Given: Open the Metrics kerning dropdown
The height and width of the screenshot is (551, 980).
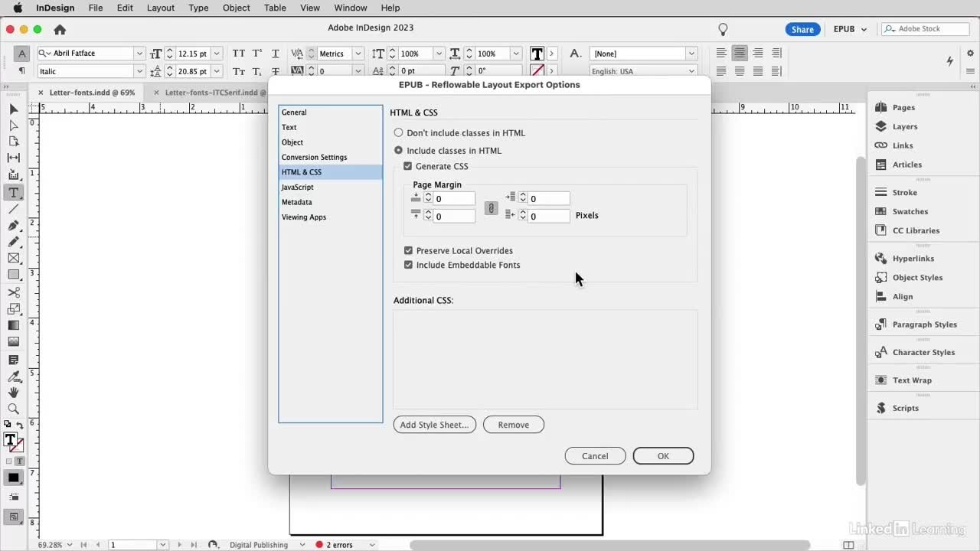Looking at the screenshot, I should [358, 54].
